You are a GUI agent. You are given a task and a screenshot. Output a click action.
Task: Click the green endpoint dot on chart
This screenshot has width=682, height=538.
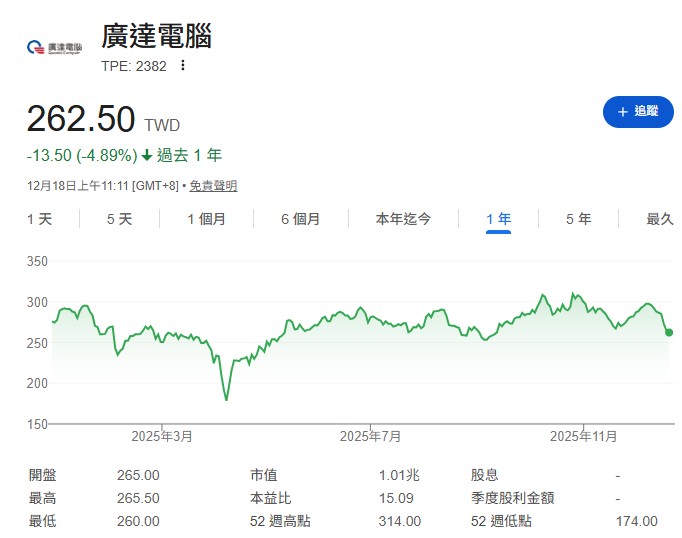tap(669, 332)
